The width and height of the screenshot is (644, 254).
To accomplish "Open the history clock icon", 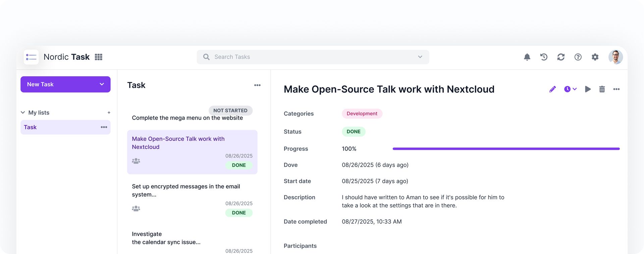I will [544, 57].
